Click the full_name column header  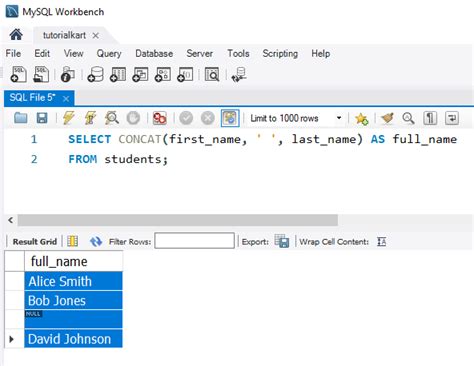click(73, 261)
